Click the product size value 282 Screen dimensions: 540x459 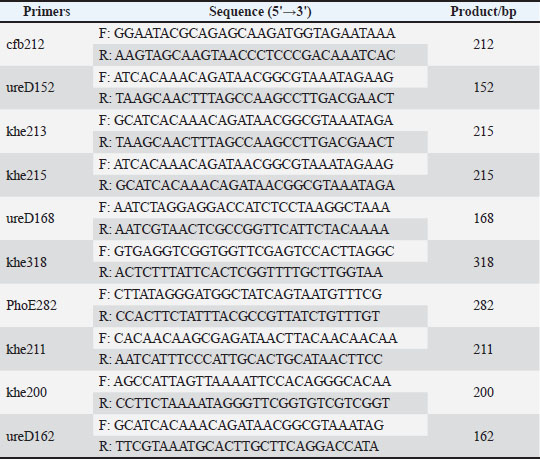pyautogui.click(x=483, y=305)
